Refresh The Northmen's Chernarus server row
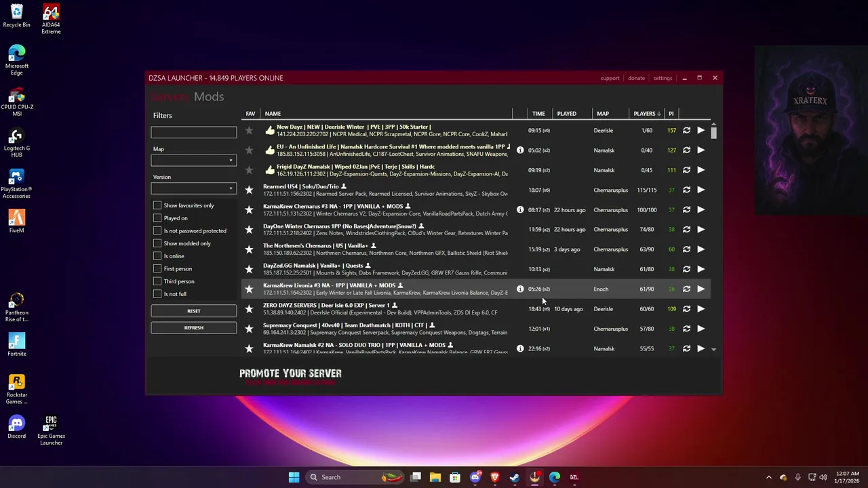This screenshot has width=868, height=488. point(686,249)
